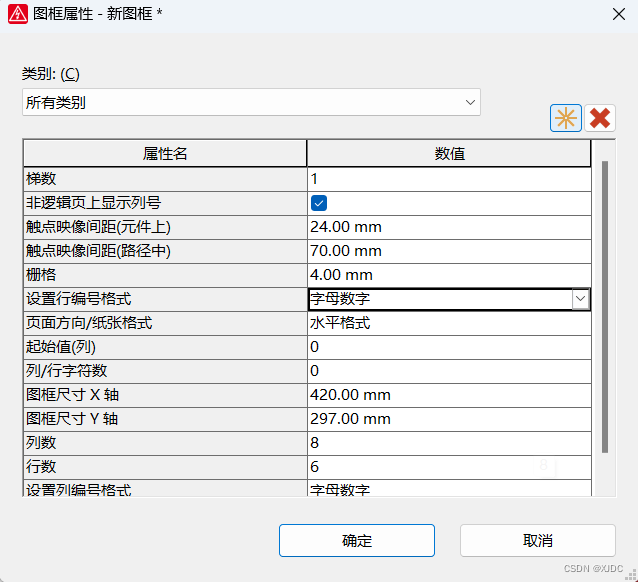Click the red delete X icon
Screen dimensions: 638x582
pyautogui.click(x=600, y=118)
